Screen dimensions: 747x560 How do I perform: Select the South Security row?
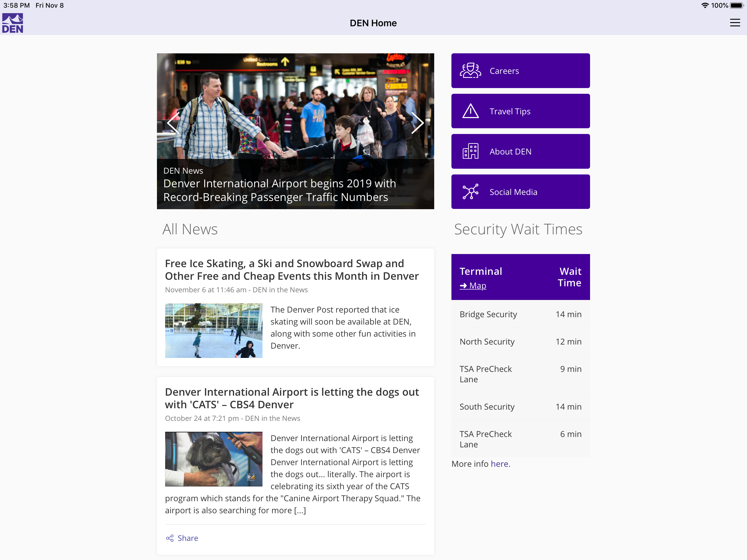(x=520, y=407)
